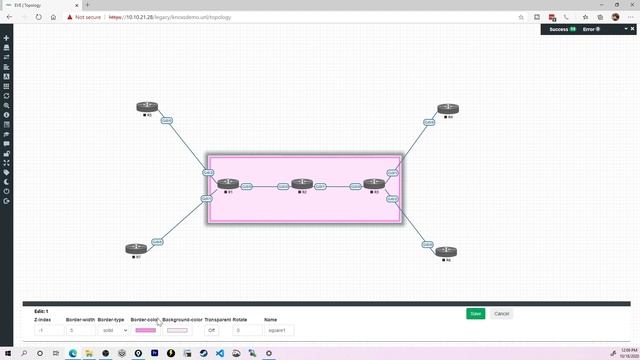Toggle the Transparent Off switch
This screenshot has height=360, width=640.
(x=211, y=330)
